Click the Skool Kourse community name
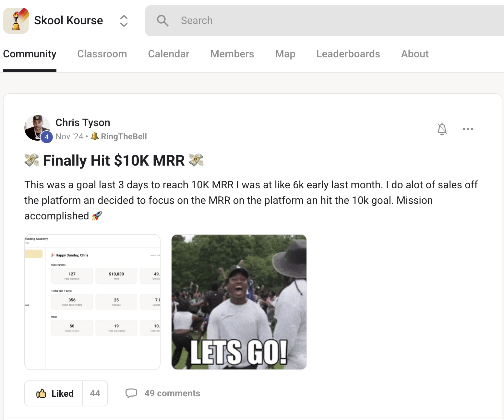Viewport: 504px width, 420px height. coord(68,20)
